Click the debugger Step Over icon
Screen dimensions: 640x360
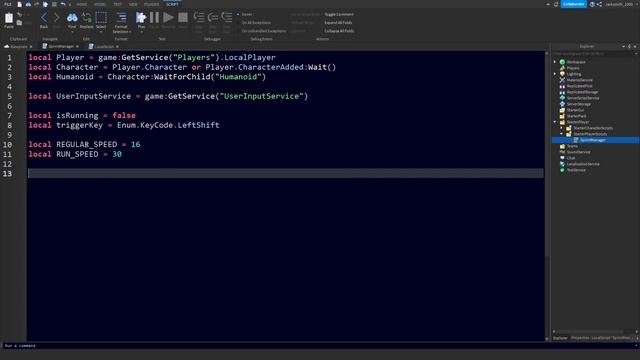click(x=213, y=17)
